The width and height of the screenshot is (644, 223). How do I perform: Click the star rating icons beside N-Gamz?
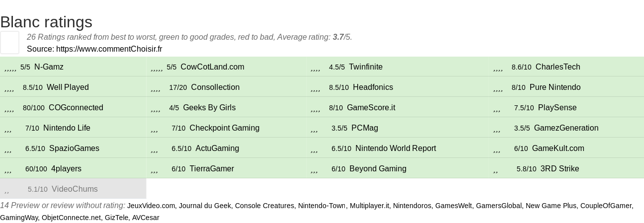tap(10, 68)
